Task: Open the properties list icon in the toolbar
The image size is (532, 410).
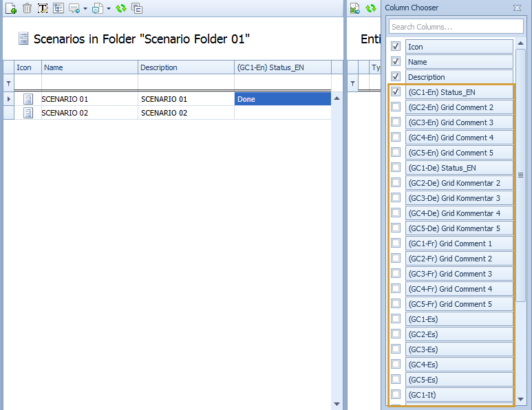Action: pos(58,8)
